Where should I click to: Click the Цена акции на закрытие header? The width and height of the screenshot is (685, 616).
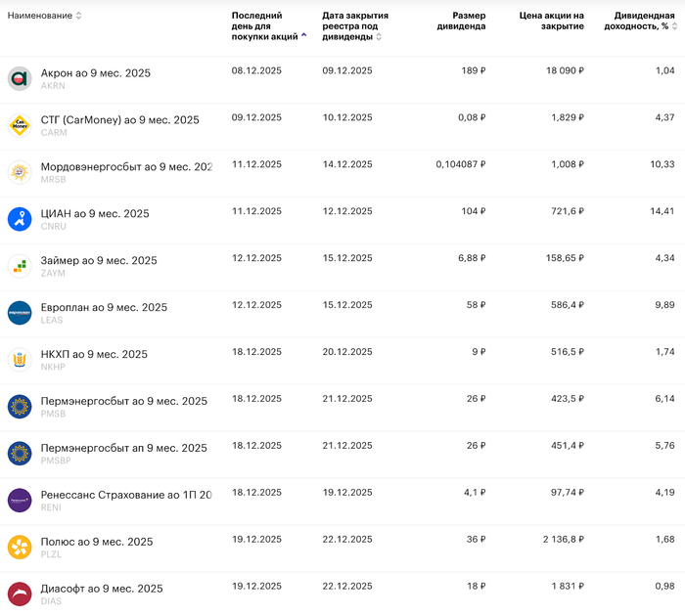pyautogui.click(x=551, y=22)
